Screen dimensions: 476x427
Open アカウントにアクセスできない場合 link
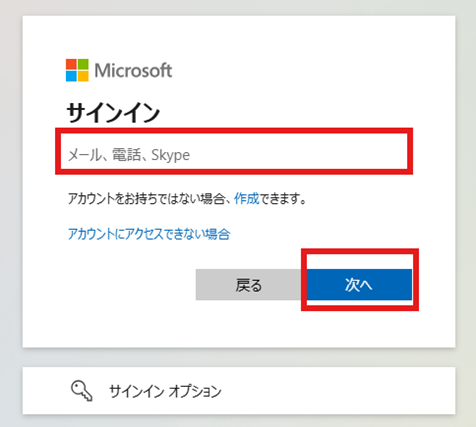pos(149,234)
